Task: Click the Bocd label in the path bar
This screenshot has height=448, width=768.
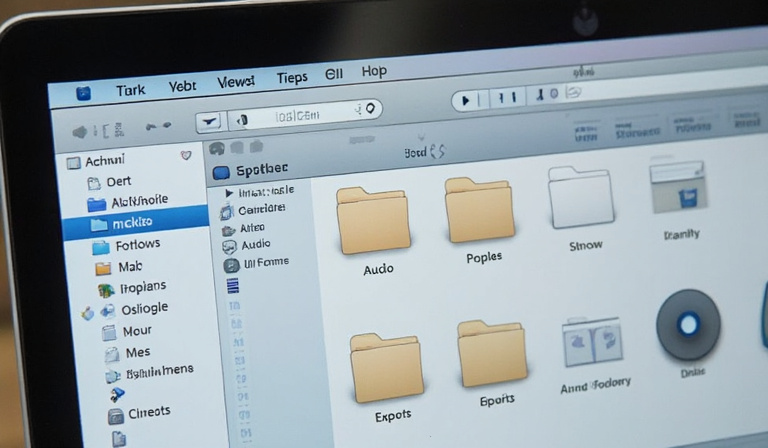Action: [x=415, y=153]
